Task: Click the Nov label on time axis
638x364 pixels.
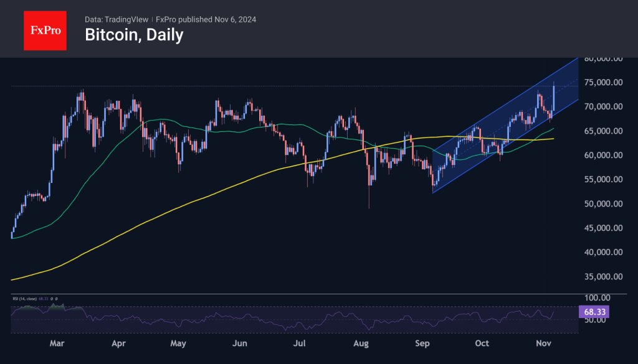Action: coord(543,343)
